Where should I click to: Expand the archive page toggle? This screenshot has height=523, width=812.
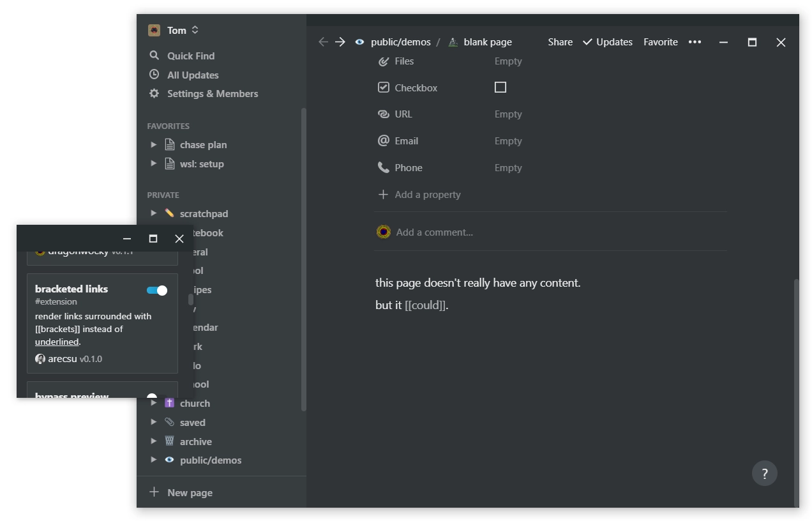pos(153,441)
